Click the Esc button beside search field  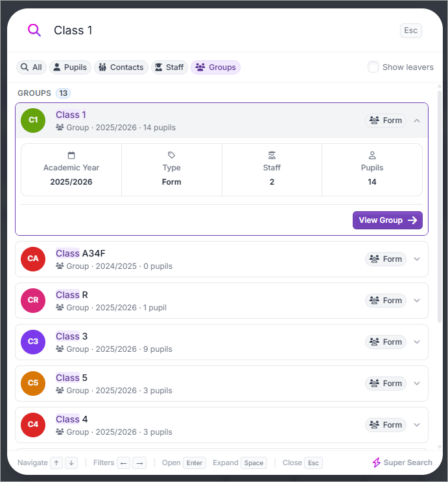(411, 30)
